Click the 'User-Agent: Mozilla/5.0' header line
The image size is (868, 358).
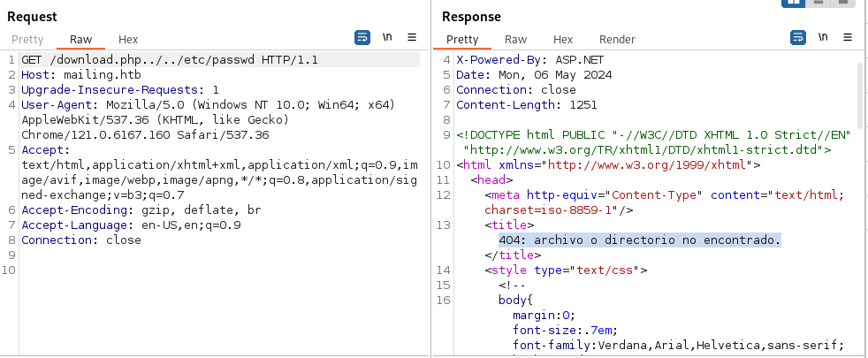[x=208, y=104]
